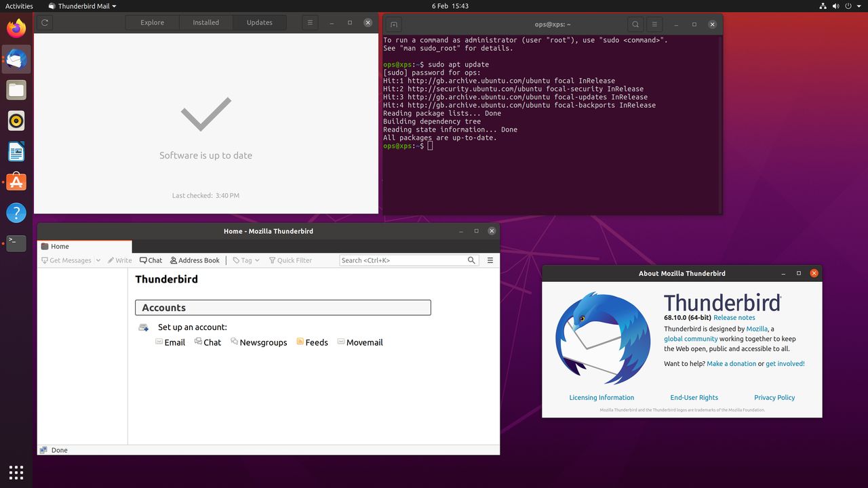Image resolution: width=868 pixels, height=488 pixels.
Task: Click the Movemail account icon
Action: click(x=341, y=342)
